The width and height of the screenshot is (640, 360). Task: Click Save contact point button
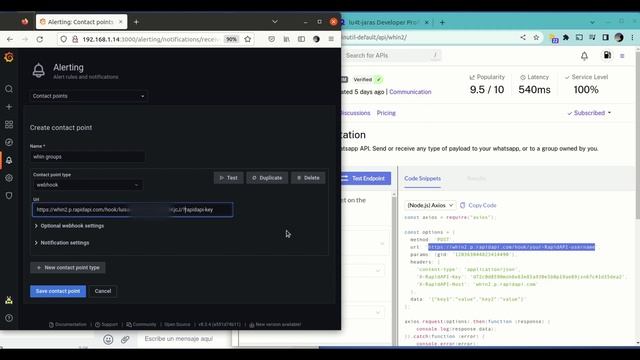[58, 291]
